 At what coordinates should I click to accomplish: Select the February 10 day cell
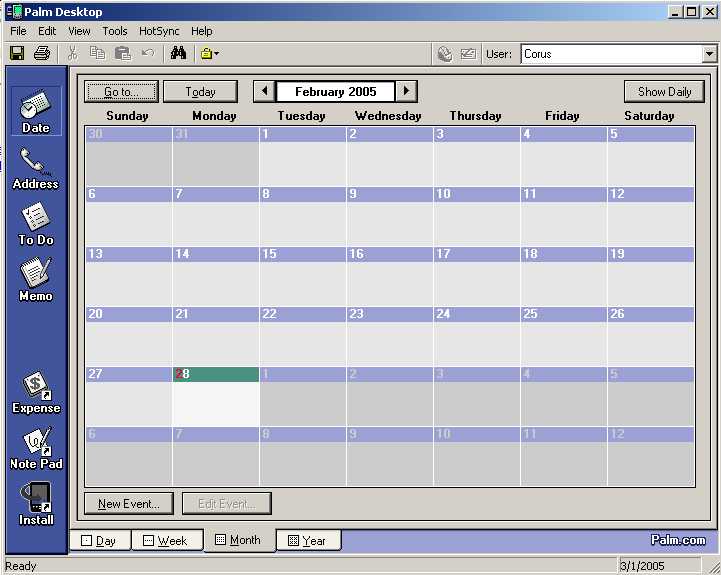click(477, 217)
